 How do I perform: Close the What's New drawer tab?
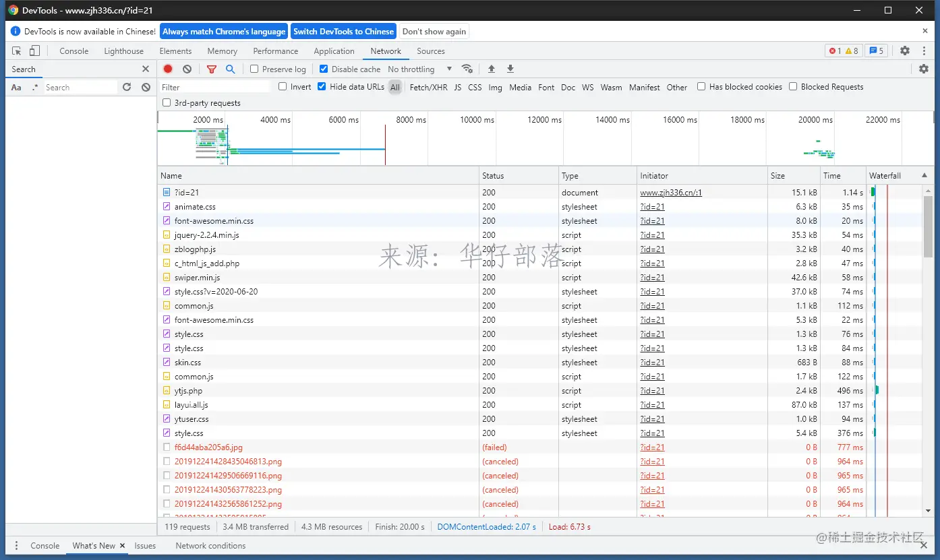123,546
